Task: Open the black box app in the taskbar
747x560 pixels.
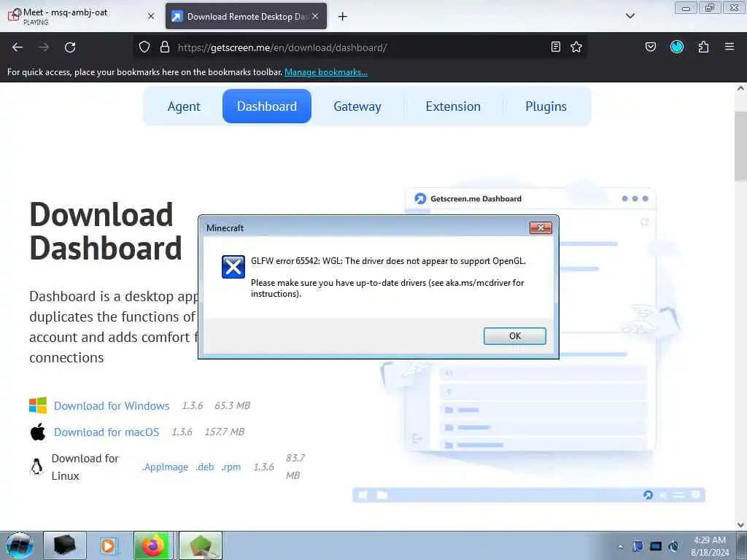Action: tap(65, 545)
